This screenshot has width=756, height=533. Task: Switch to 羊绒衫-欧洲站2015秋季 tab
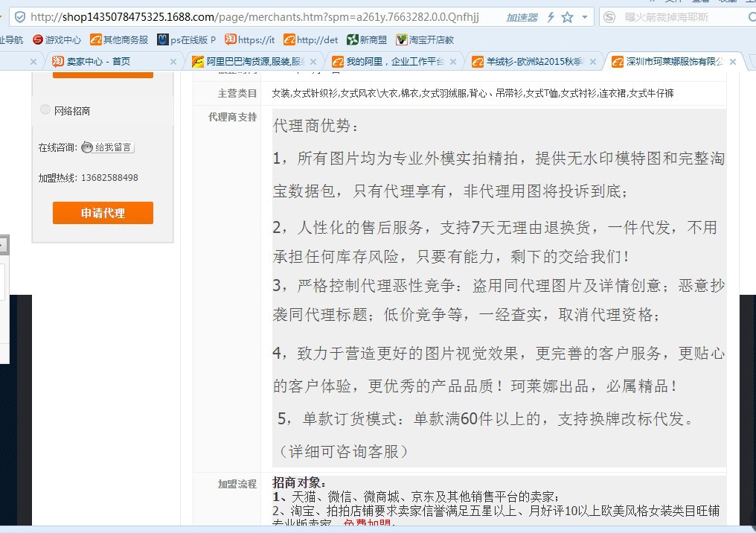coord(533,61)
